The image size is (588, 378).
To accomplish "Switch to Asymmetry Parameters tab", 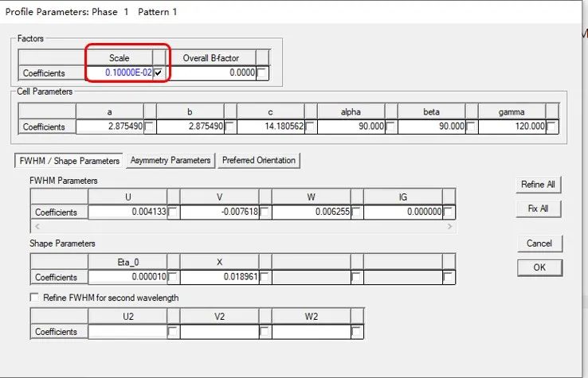I will click(170, 161).
